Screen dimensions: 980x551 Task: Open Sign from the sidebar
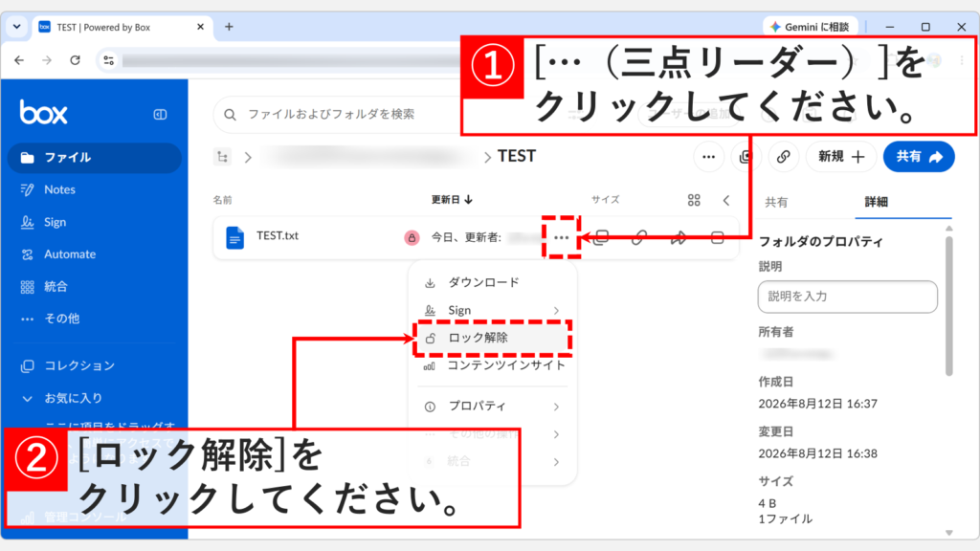[x=55, y=222]
